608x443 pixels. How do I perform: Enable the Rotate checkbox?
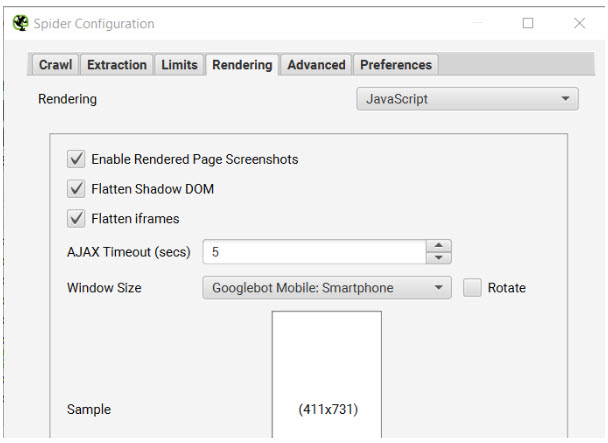click(x=472, y=288)
